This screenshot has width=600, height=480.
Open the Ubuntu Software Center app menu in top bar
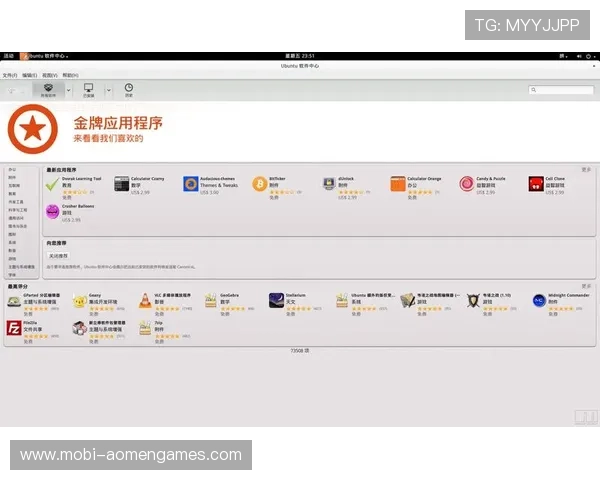point(44,56)
